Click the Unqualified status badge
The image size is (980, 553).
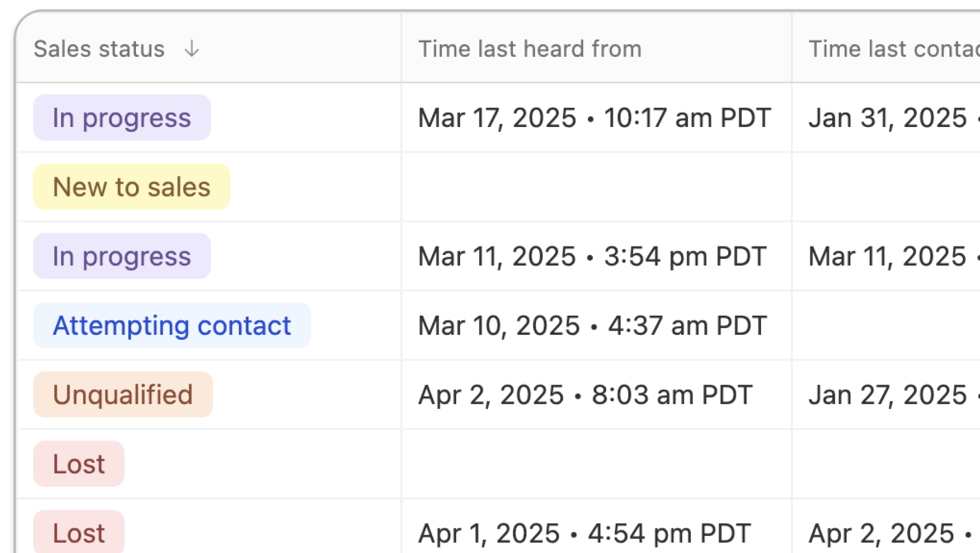coord(123,394)
